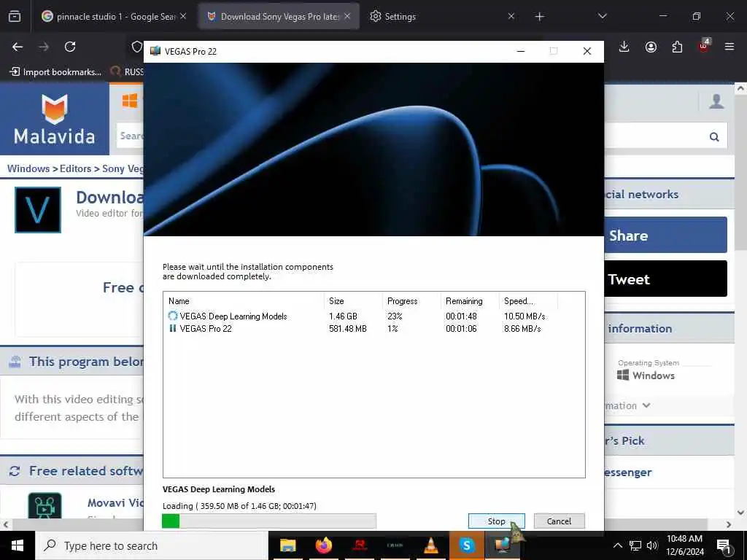The width and height of the screenshot is (747, 560).
Task: Click the Movavi Video app icon
Action: (44, 505)
